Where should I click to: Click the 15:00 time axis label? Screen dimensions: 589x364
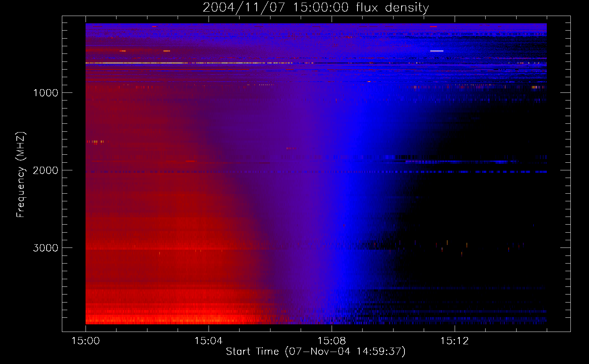tap(86, 341)
